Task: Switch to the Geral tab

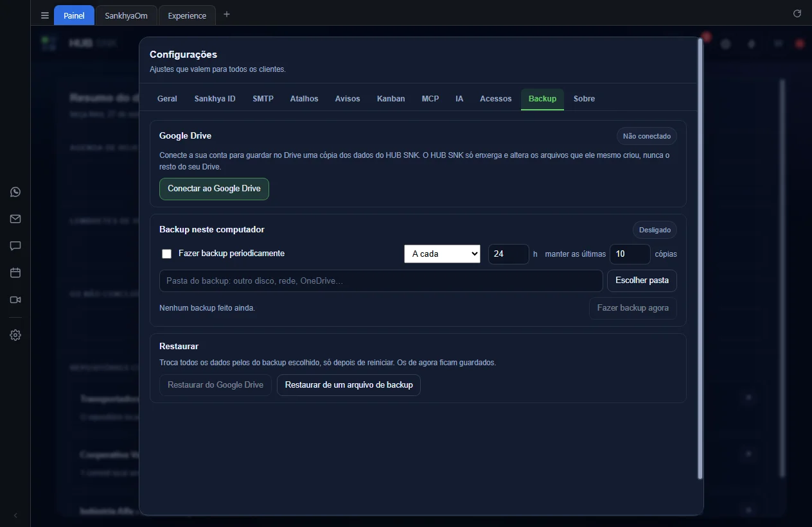Action: tap(167, 99)
